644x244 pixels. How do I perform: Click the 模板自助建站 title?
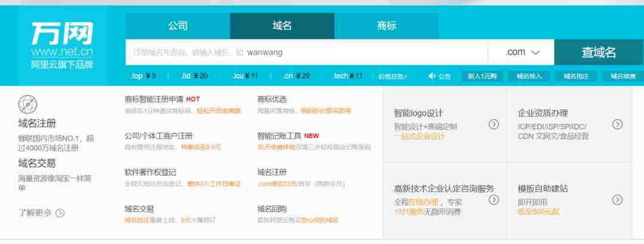[x=543, y=189]
